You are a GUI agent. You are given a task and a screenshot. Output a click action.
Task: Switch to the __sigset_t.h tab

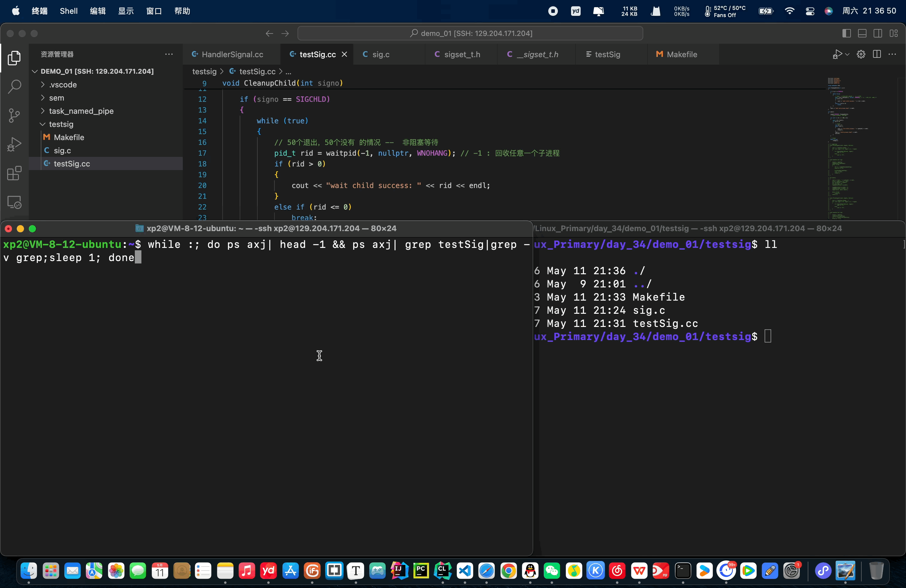pos(537,54)
